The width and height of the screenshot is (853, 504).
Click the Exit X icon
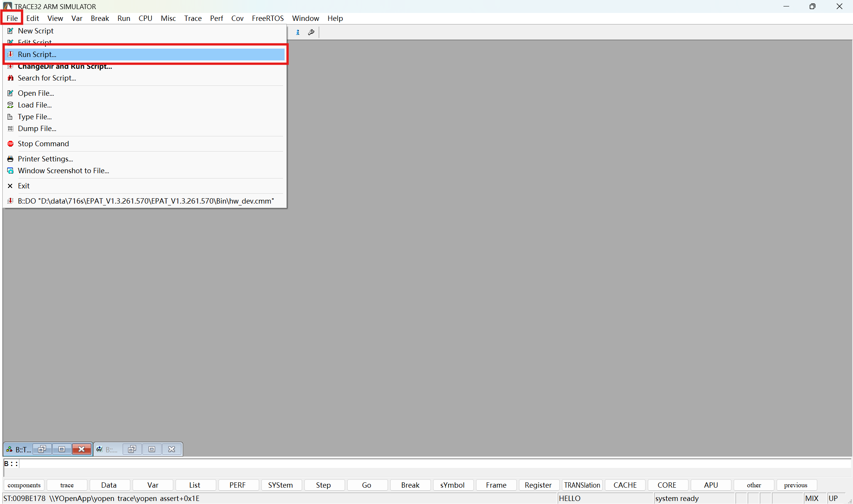pyautogui.click(x=10, y=186)
